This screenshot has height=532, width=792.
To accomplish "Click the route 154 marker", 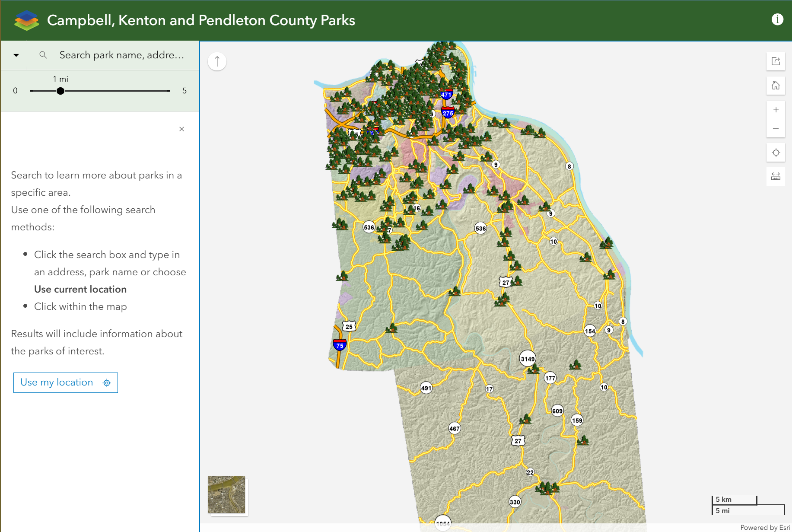I will click(x=590, y=331).
